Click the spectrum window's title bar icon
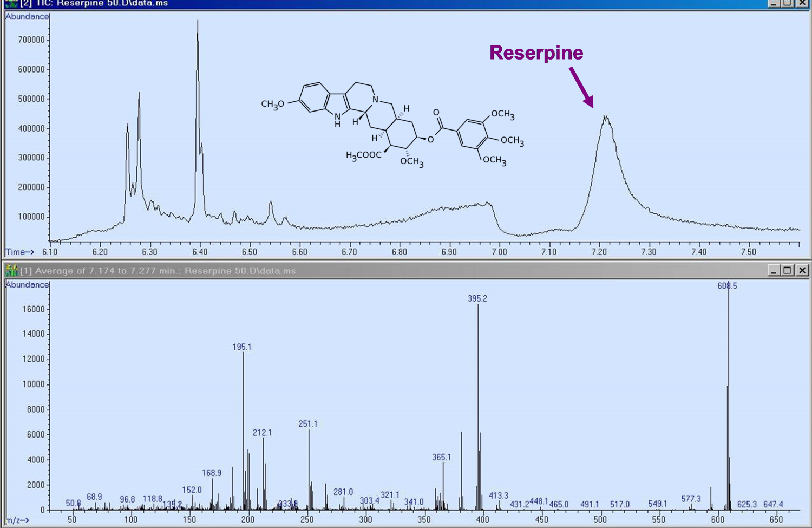Viewport: 812px width, 528px height. [x=11, y=270]
